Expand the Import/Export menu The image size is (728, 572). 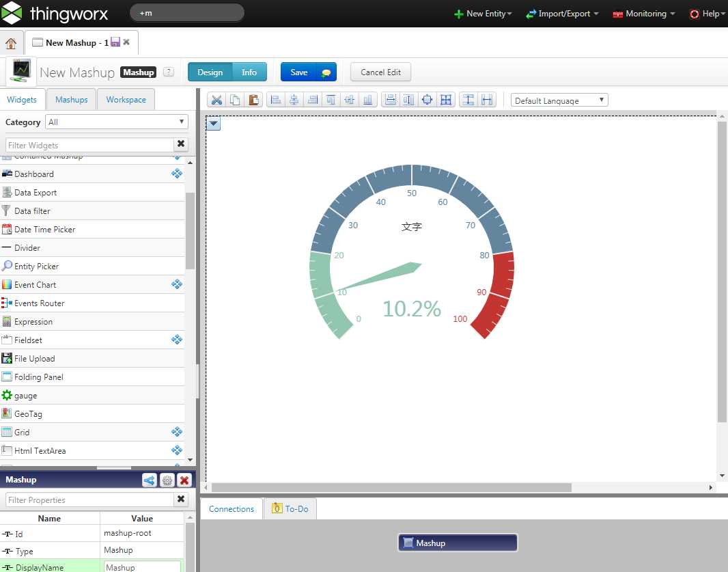click(x=562, y=14)
